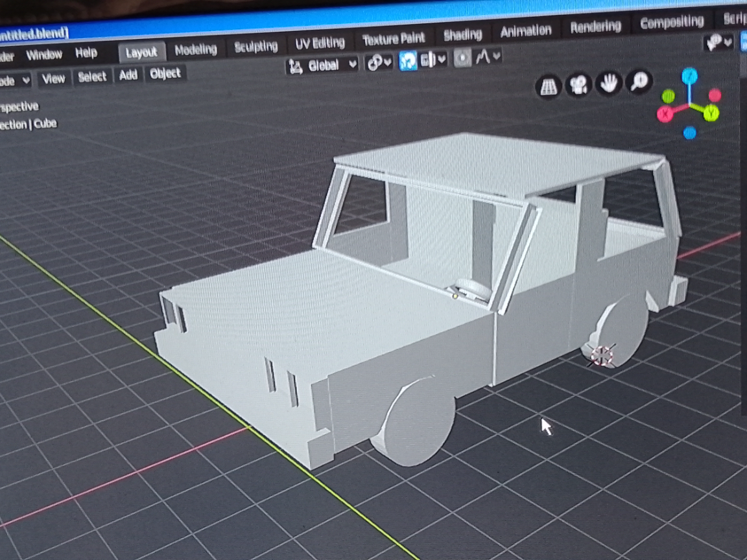Open the UV Editing workspace tab
This screenshot has height=560, width=747.
320,43
